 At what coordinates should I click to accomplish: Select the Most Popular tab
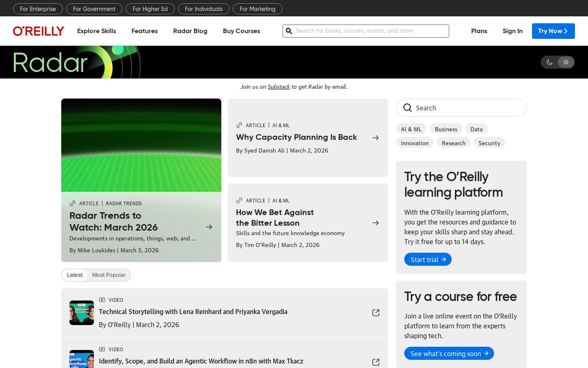(109, 275)
